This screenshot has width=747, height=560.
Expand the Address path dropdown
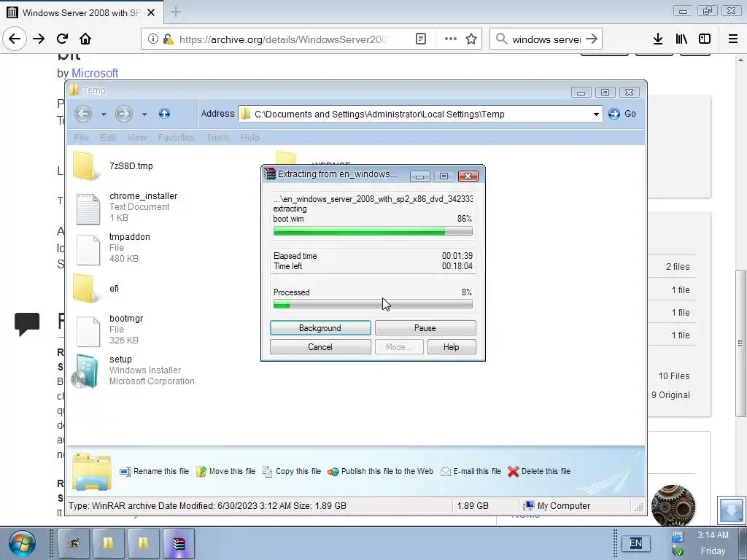[596, 114]
